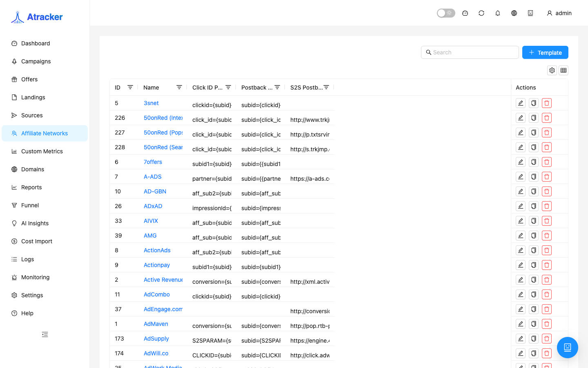The image size is (588, 368).
Task: Open the language globe icon
Action: click(x=514, y=13)
